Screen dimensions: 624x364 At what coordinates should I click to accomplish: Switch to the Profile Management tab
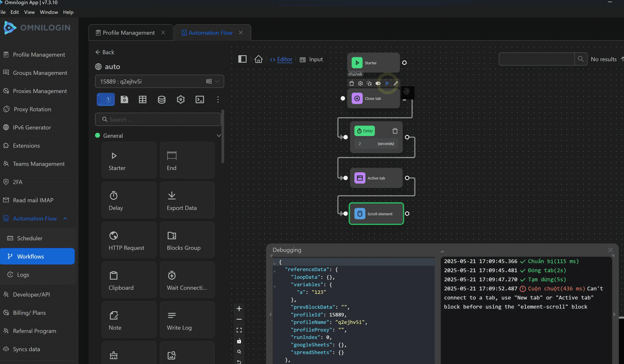(129, 33)
